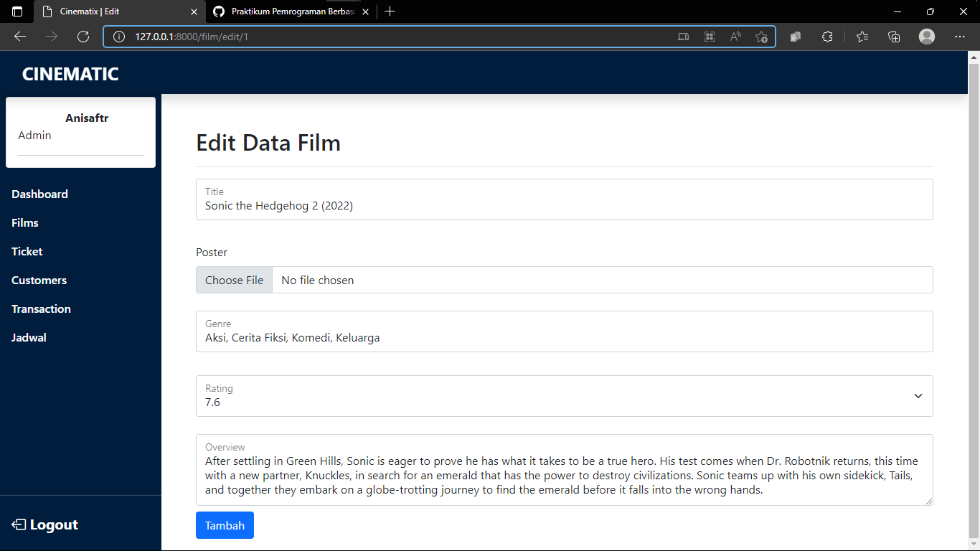The image size is (980, 551).
Task: Select Dashboard in the sidebar menu
Action: click(39, 194)
